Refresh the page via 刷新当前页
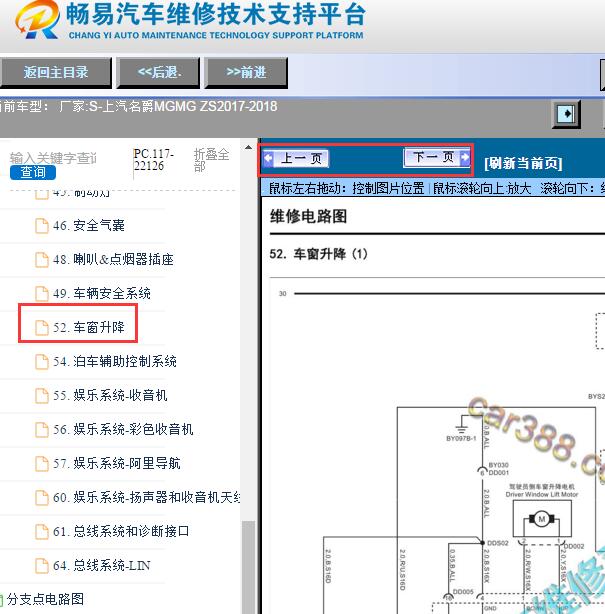605x614 pixels. pos(523,163)
